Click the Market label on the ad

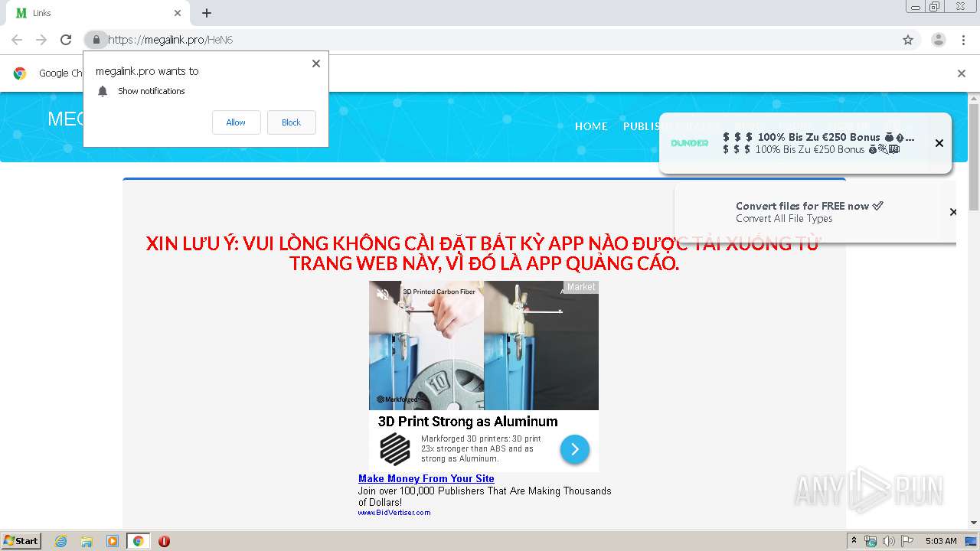pos(581,287)
